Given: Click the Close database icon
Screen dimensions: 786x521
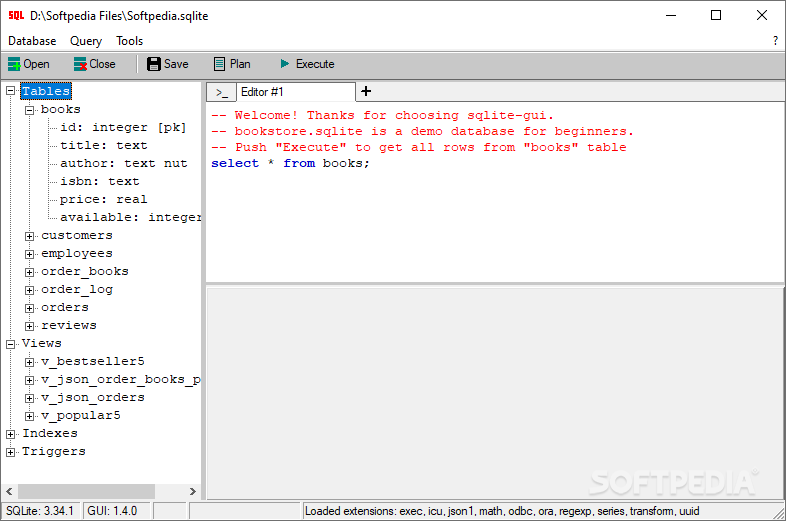Looking at the screenshot, I should [80, 64].
